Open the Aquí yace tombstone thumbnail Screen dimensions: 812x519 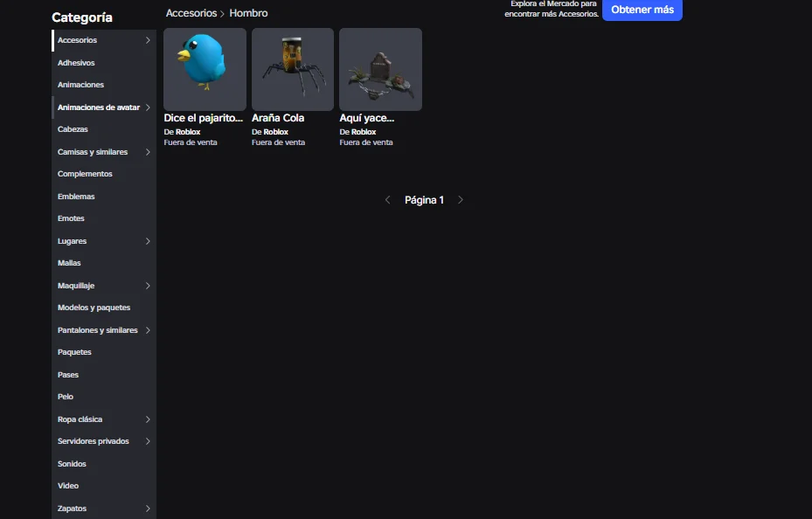click(x=380, y=69)
